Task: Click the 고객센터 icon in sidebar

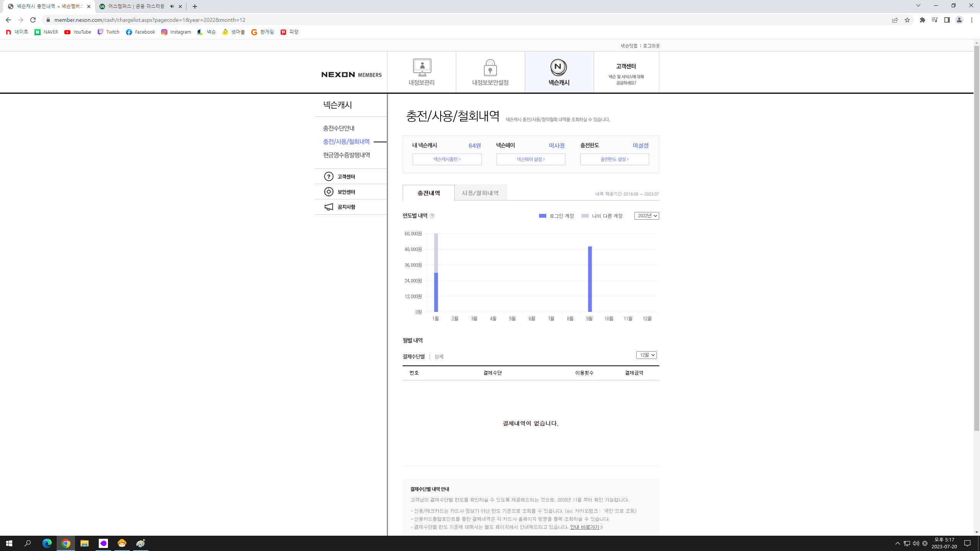Action: point(328,176)
